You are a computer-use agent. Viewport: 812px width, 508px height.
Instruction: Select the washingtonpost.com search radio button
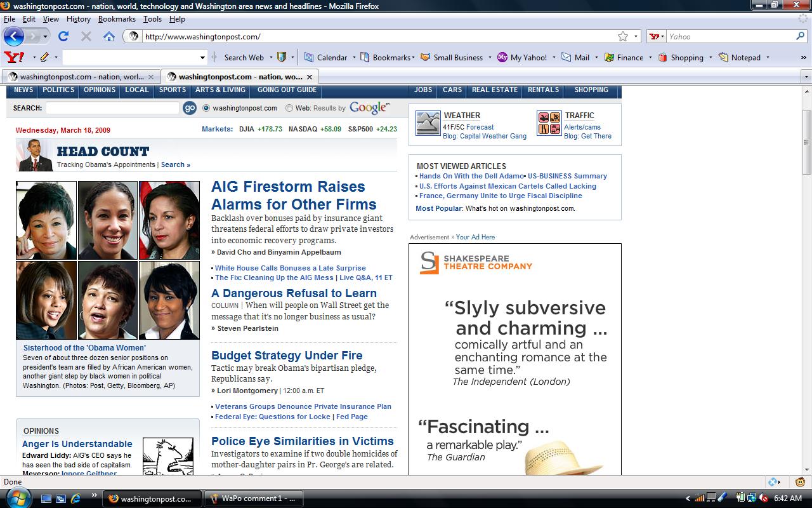[x=206, y=108]
